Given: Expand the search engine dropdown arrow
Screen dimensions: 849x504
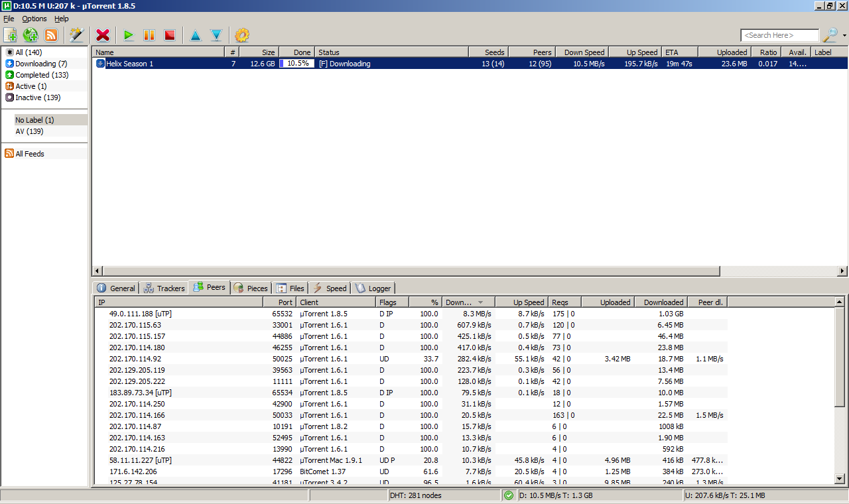Looking at the screenshot, I should (844, 36).
